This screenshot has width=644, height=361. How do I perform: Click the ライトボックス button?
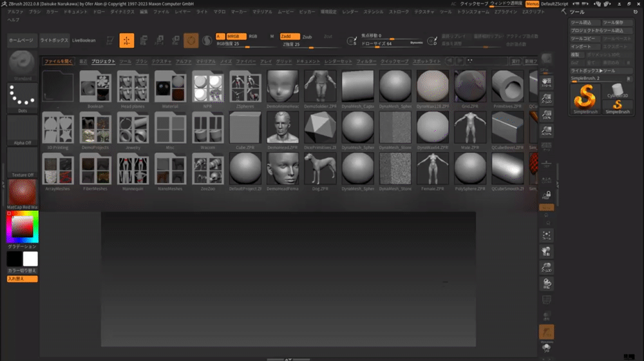(54, 41)
